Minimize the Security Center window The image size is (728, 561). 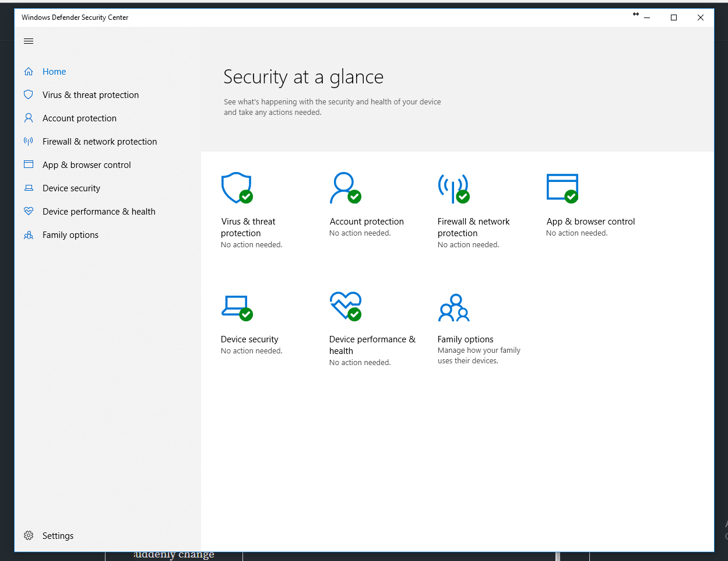click(647, 17)
